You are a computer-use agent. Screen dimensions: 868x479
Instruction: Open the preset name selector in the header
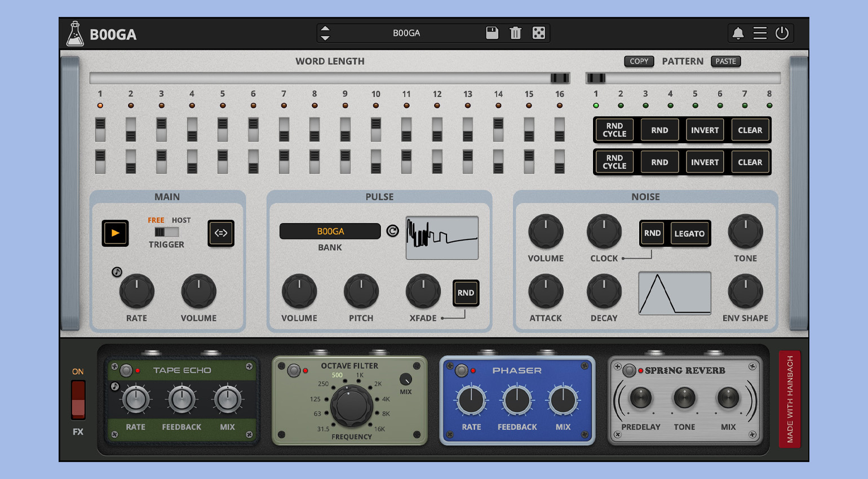pos(406,33)
